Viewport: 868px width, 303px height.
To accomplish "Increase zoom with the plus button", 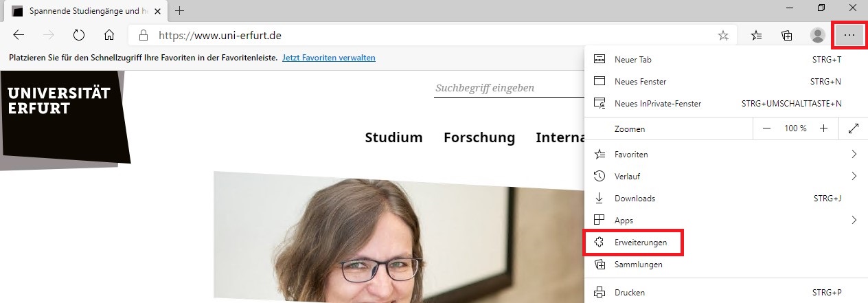I will coord(823,128).
